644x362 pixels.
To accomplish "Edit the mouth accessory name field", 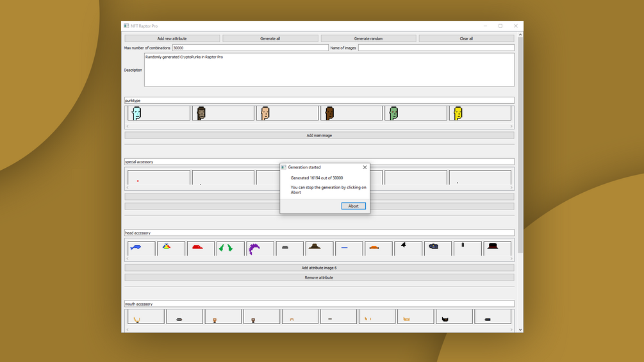I will [x=319, y=304].
